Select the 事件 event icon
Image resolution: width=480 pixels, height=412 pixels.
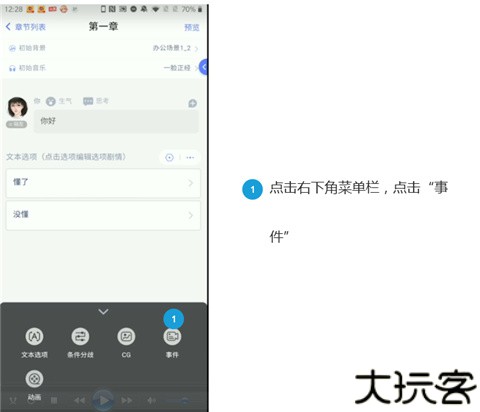(x=172, y=337)
